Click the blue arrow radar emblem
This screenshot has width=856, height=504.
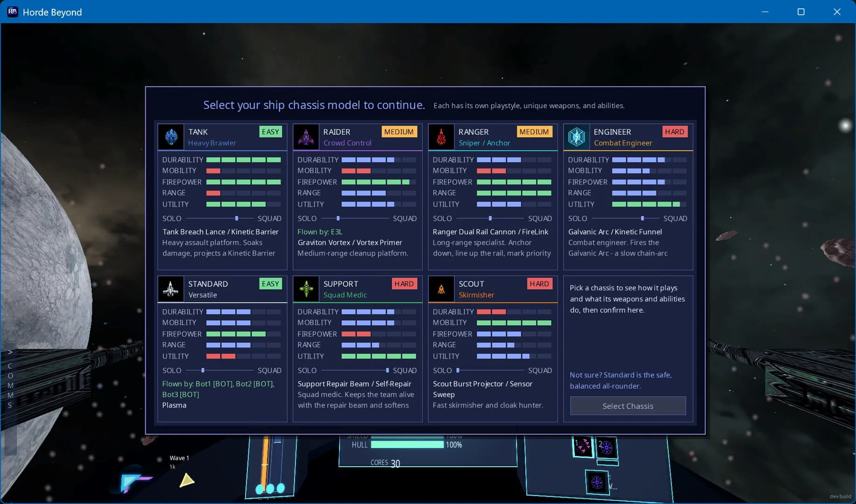pos(134,482)
